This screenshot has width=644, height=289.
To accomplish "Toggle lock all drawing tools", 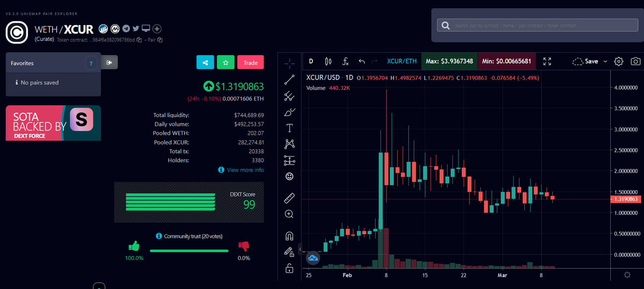I will click(x=289, y=268).
